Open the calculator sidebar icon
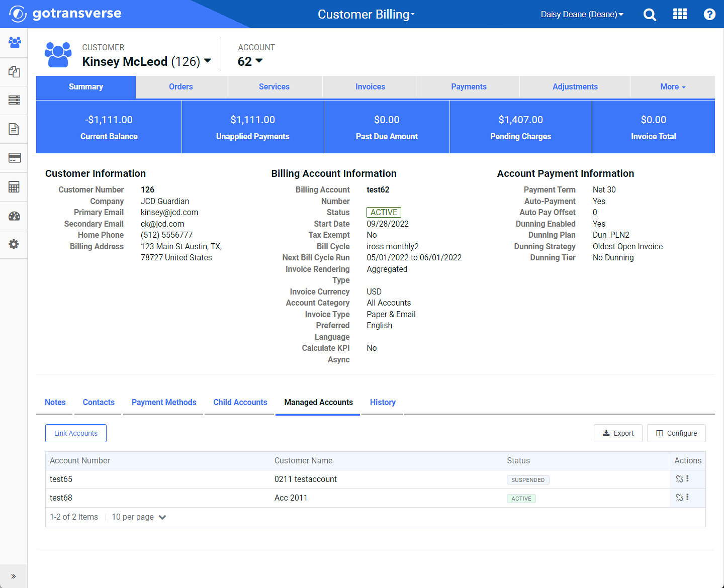The height and width of the screenshot is (588, 724). 14,187
